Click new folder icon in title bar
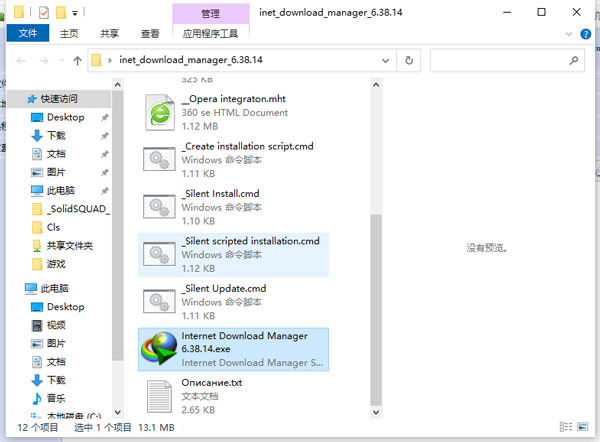 [x=60, y=13]
